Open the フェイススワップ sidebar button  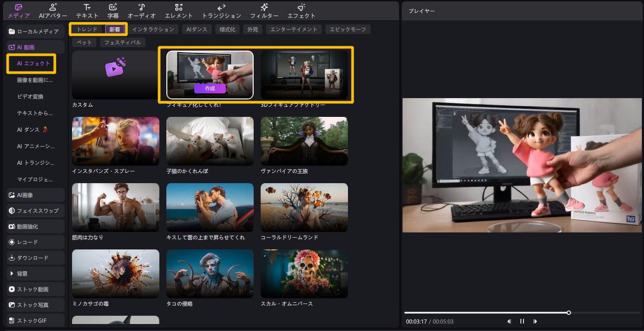click(36, 211)
